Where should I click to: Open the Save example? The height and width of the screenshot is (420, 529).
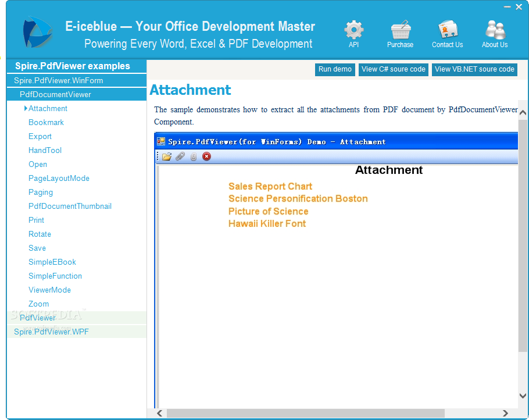(x=37, y=248)
